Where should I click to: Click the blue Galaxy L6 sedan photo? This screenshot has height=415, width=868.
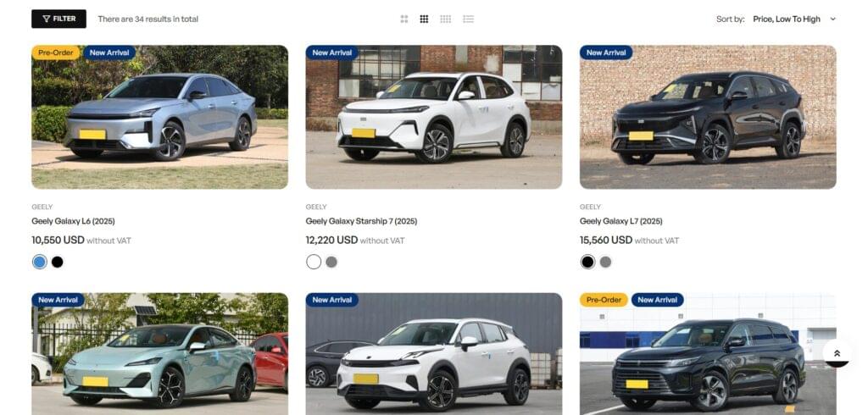tap(159, 117)
